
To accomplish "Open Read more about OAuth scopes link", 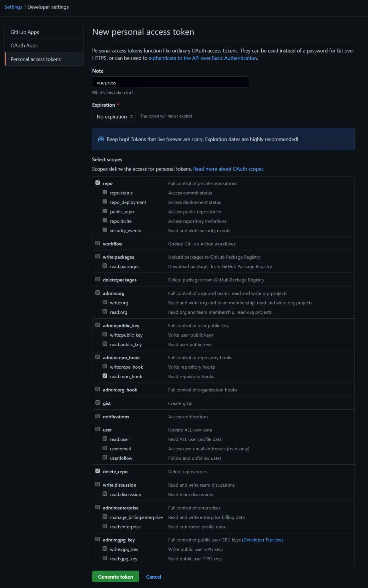I will [x=229, y=169].
